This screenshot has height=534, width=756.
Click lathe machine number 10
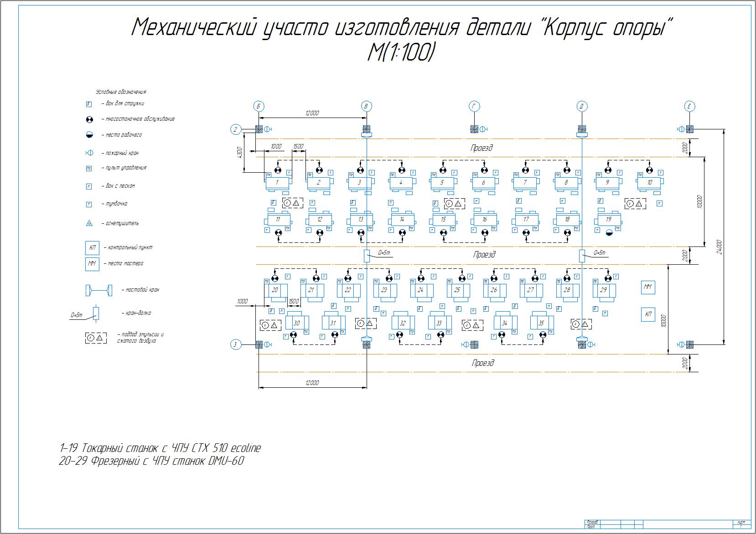tap(650, 183)
